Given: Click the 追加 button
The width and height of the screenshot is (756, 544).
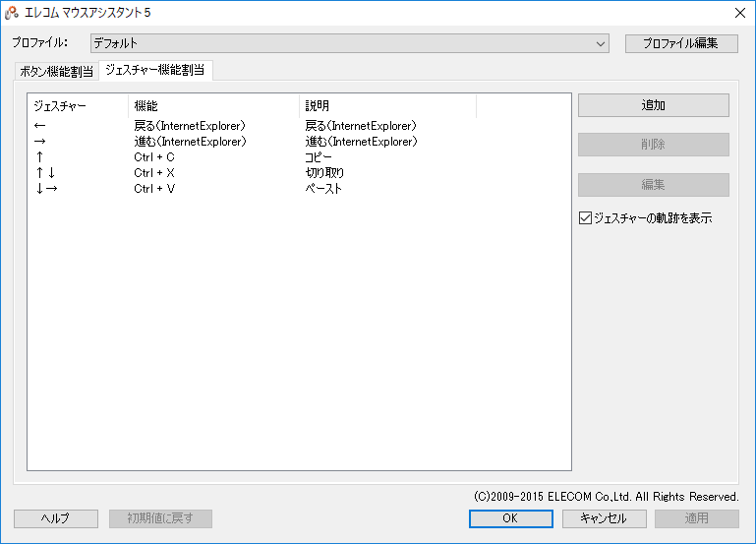Looking at the screenshot, I should click(653, 105).
